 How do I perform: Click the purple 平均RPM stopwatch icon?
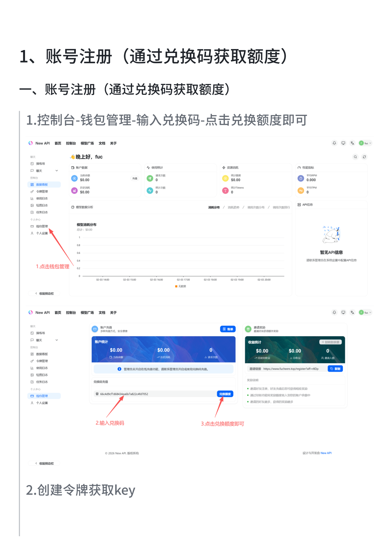point(301,178)
